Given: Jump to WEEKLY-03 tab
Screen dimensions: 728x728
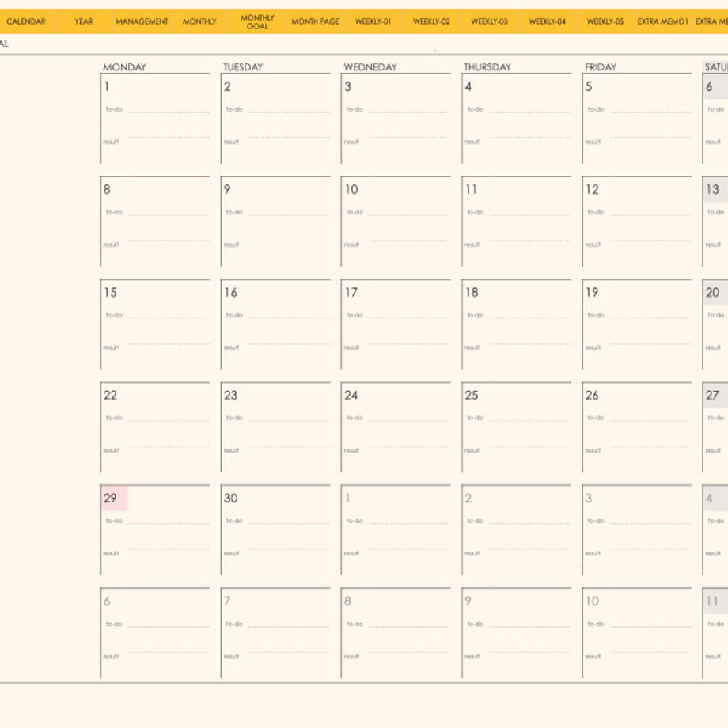Looking at the screenshot, I should point(489,21).
